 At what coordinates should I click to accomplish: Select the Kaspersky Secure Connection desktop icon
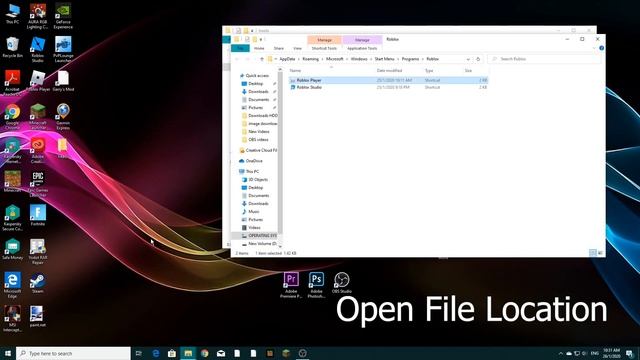(13, 218)
